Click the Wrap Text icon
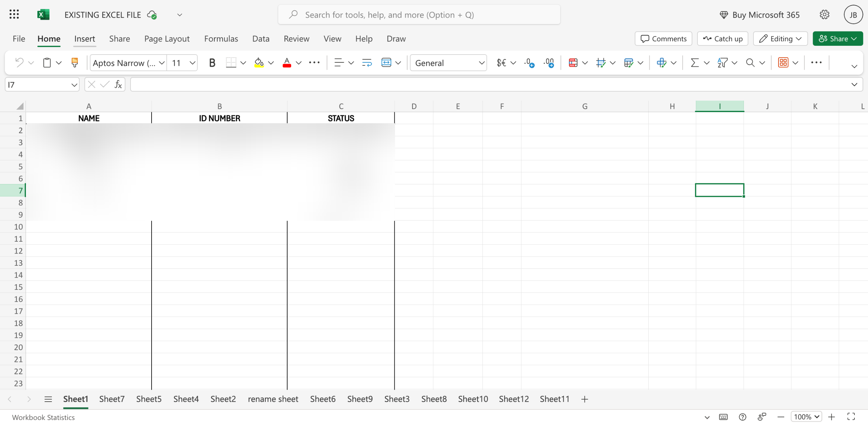This screenshot has width=868, height=423. [x=367, y=63]
